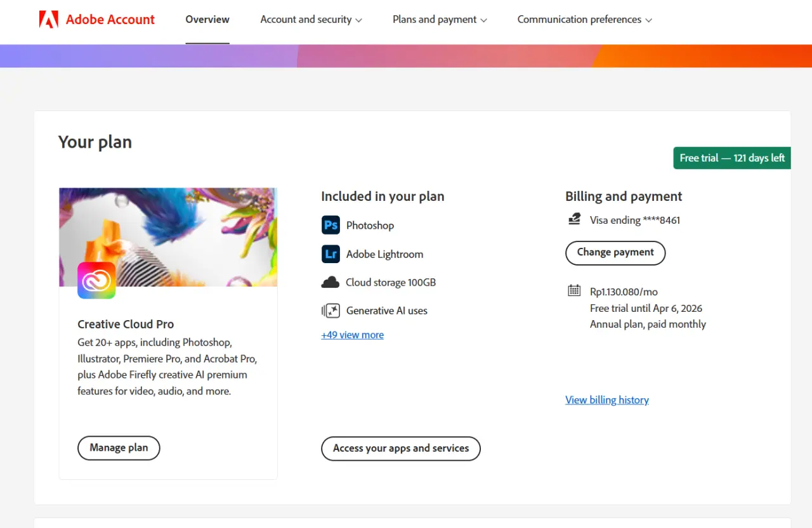Open the +49 view more link

click(353, 335)
